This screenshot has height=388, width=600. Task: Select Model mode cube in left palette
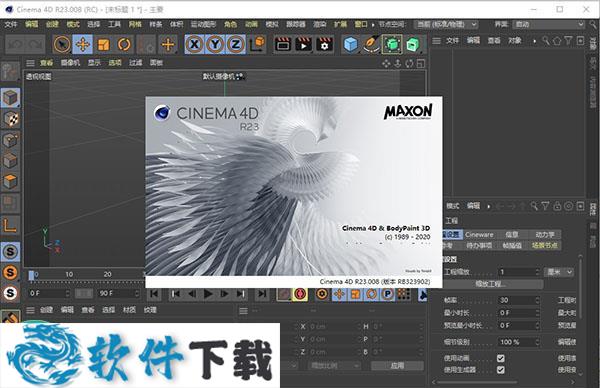point(10,98)
